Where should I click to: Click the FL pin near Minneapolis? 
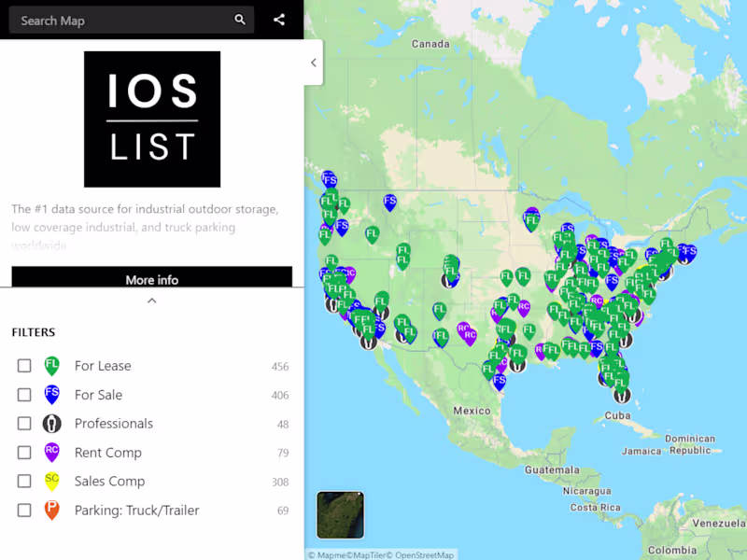[532, 222]
